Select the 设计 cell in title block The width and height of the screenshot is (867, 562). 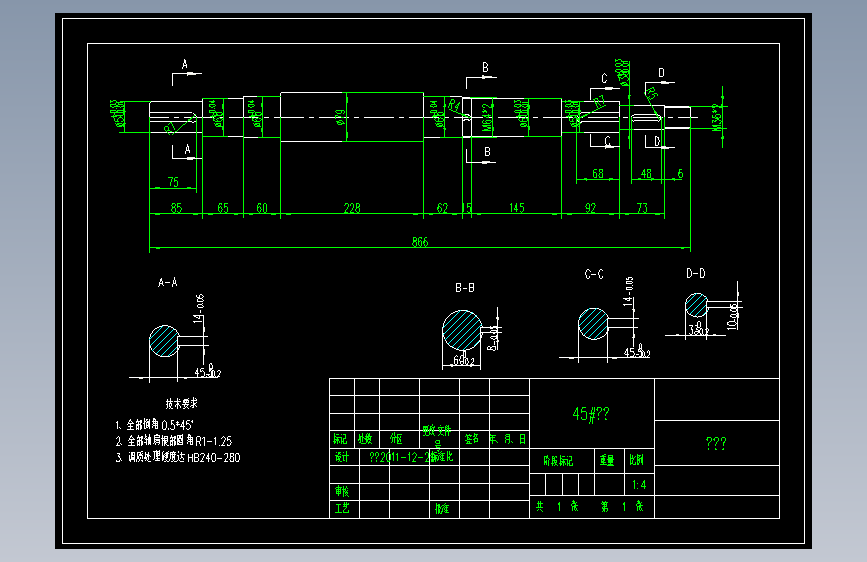[x=342, y=457]
